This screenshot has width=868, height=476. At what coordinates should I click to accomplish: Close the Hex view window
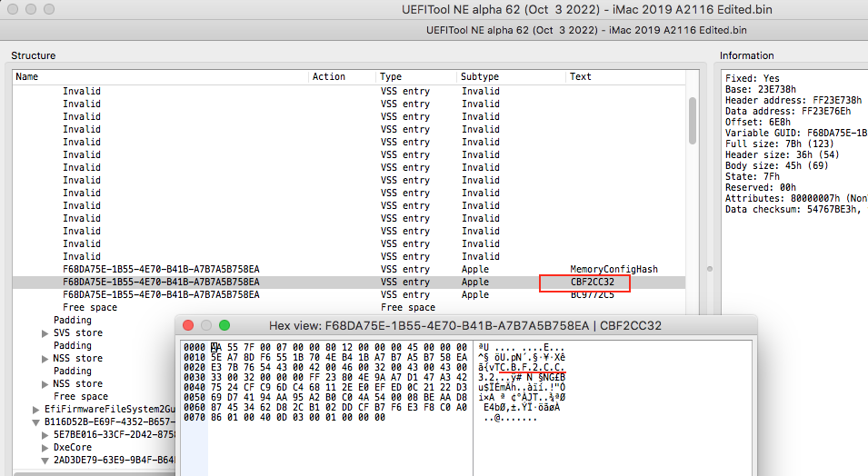(188, 325)
